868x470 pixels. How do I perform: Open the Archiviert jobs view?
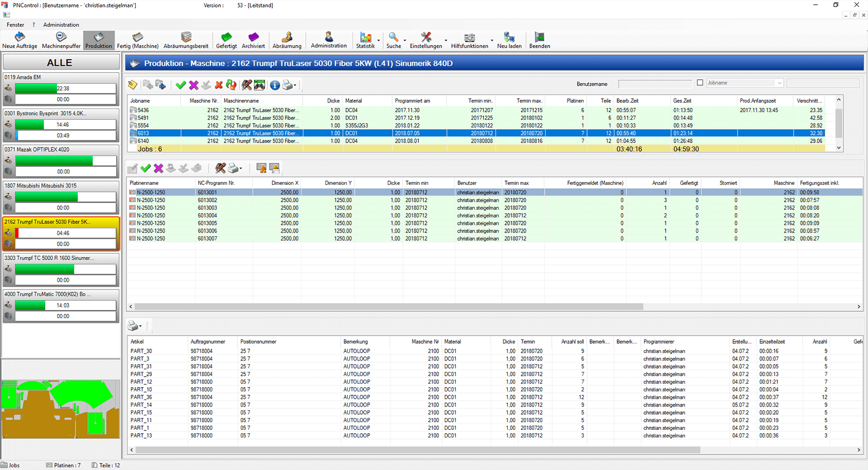[253, 40]
